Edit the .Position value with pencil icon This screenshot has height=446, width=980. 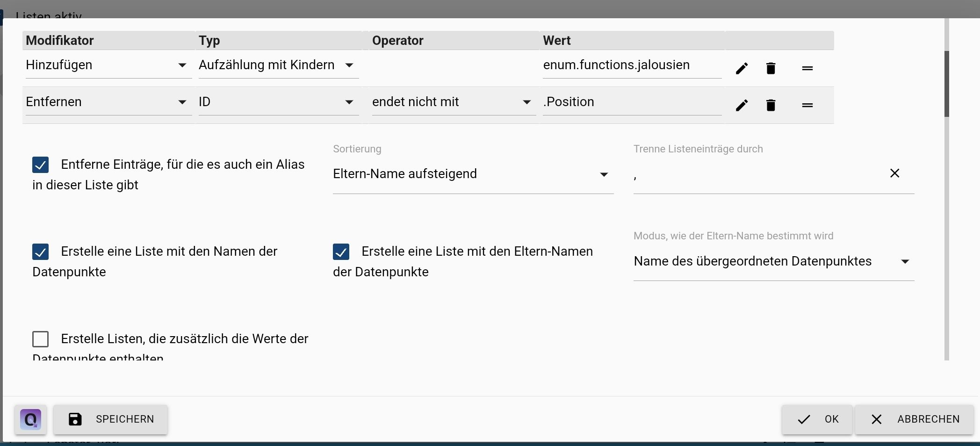click(x=742, y=105)
